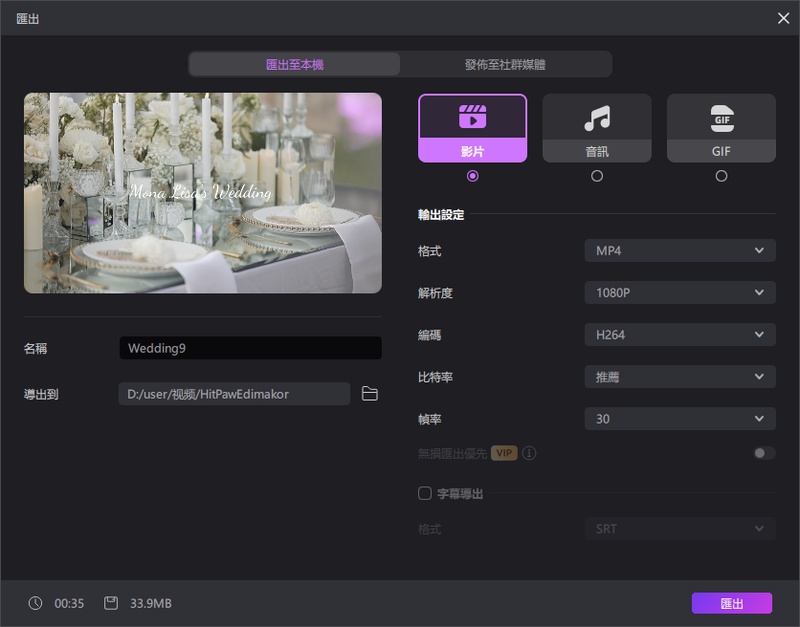Select the 音訊 music note icon
800x627 pixels.
[597, 118]
